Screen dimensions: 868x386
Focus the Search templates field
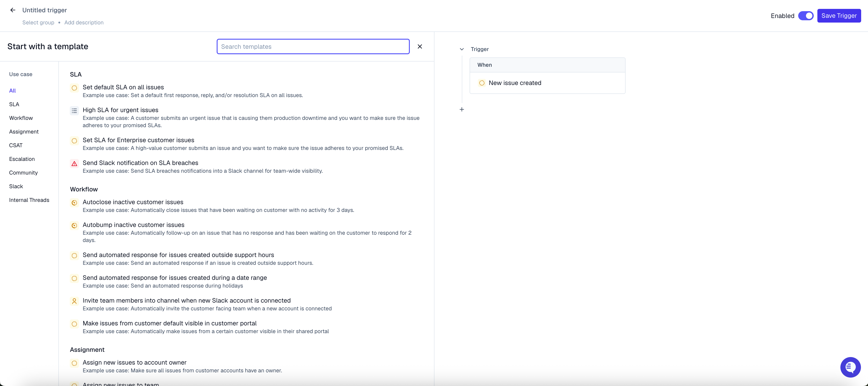click(313, 46)
